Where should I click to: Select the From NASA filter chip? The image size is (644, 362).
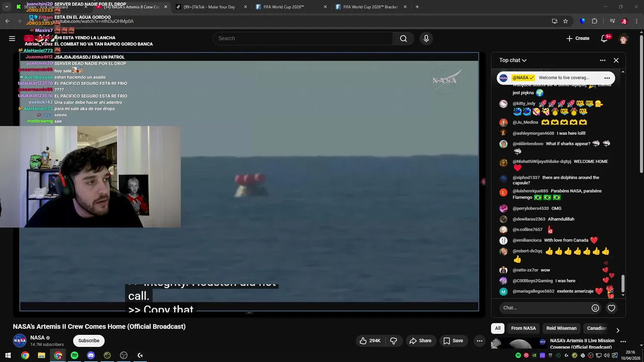523,328
